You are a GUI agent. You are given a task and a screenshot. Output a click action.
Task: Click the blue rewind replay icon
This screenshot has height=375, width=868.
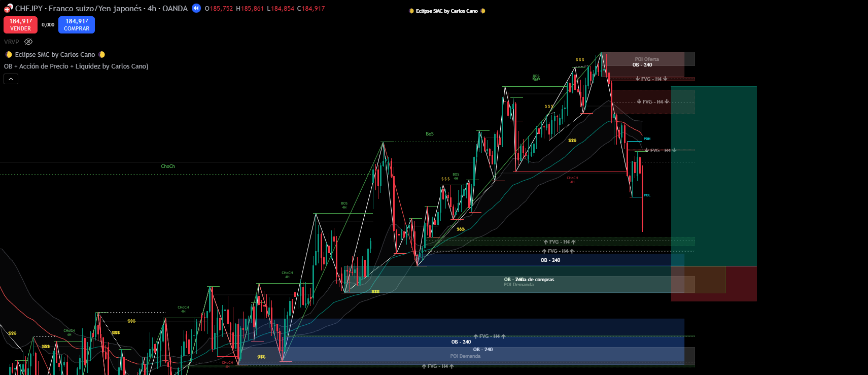click(x=196, y=8)
